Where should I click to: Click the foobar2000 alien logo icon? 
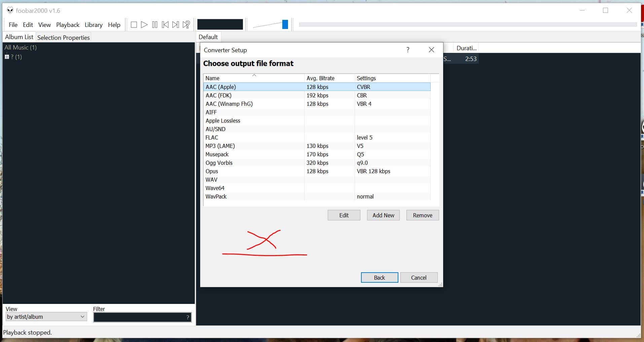point(10,10)
